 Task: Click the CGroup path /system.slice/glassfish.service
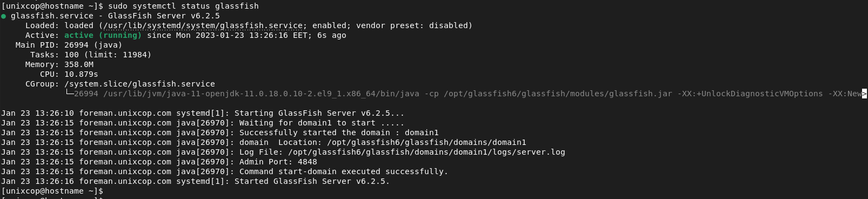pyautogui.click(x=139, y=84)
